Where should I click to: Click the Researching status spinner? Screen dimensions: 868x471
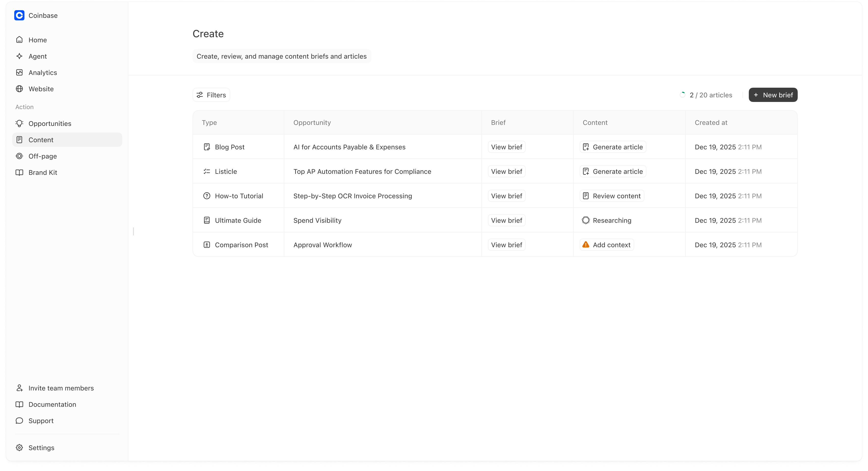pos(585,220)
